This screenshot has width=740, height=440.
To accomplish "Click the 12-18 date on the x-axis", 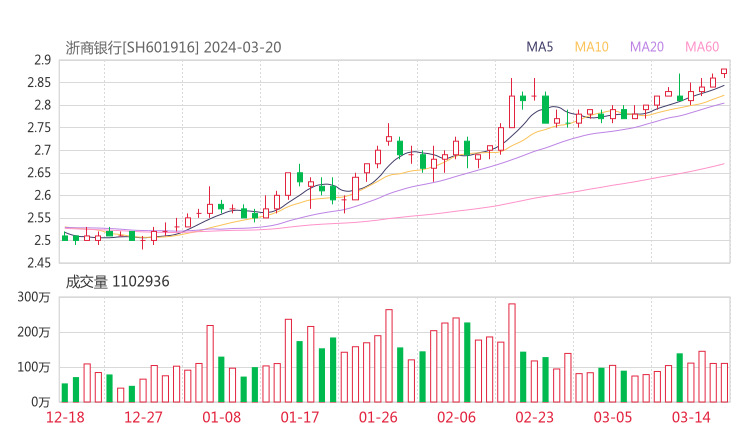I will click(x=65, y=416).
